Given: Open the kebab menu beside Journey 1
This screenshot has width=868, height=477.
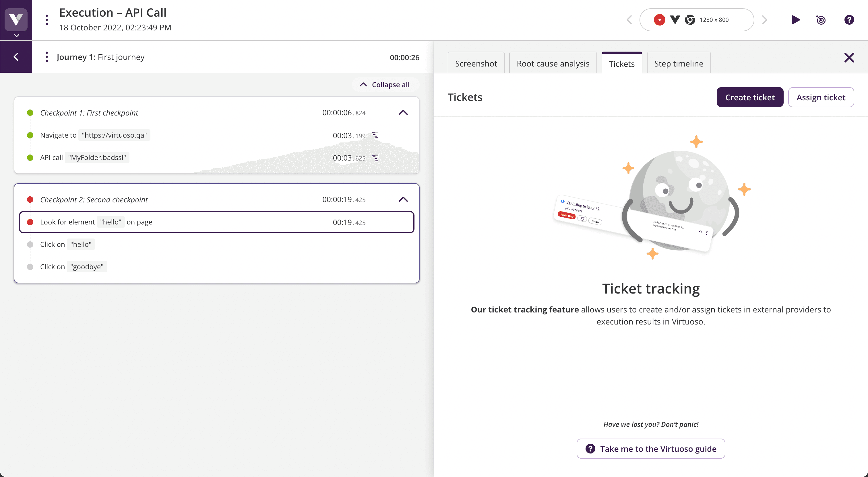Looking at the screenshot, I should tap(46, 57).
